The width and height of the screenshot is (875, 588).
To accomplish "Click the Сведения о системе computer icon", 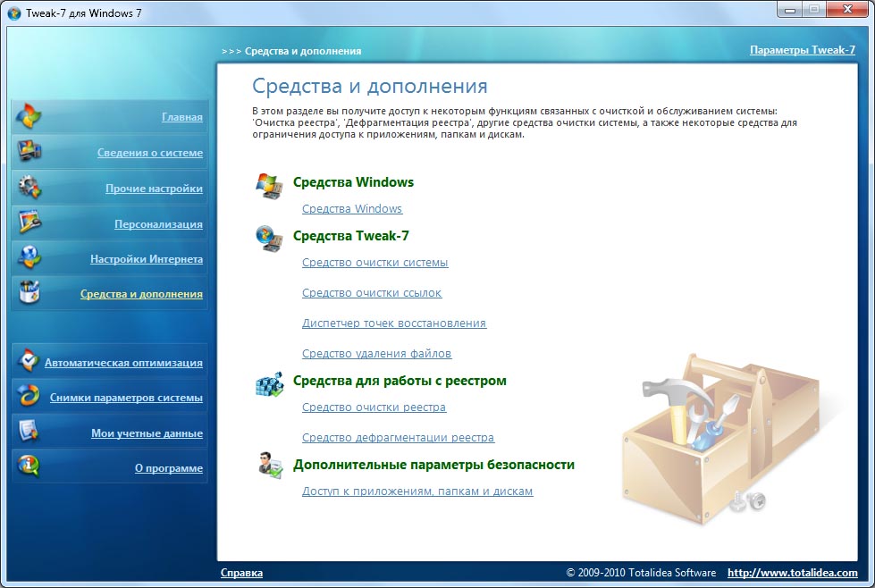I will click(x=29, y=151).
